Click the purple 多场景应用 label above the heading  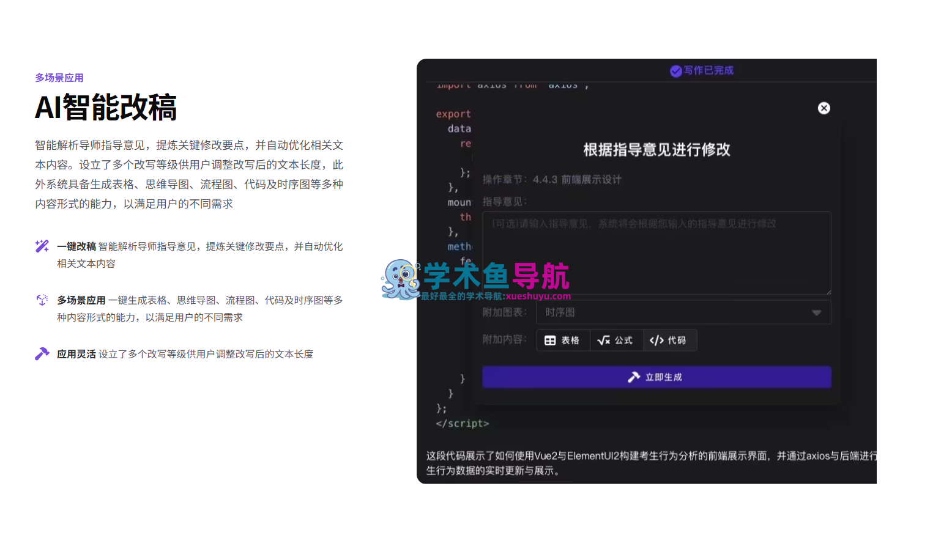coord(59,78)
